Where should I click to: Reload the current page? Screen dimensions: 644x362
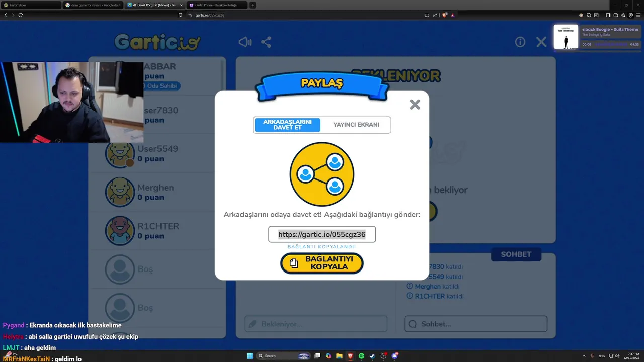[x=21, y=15]
